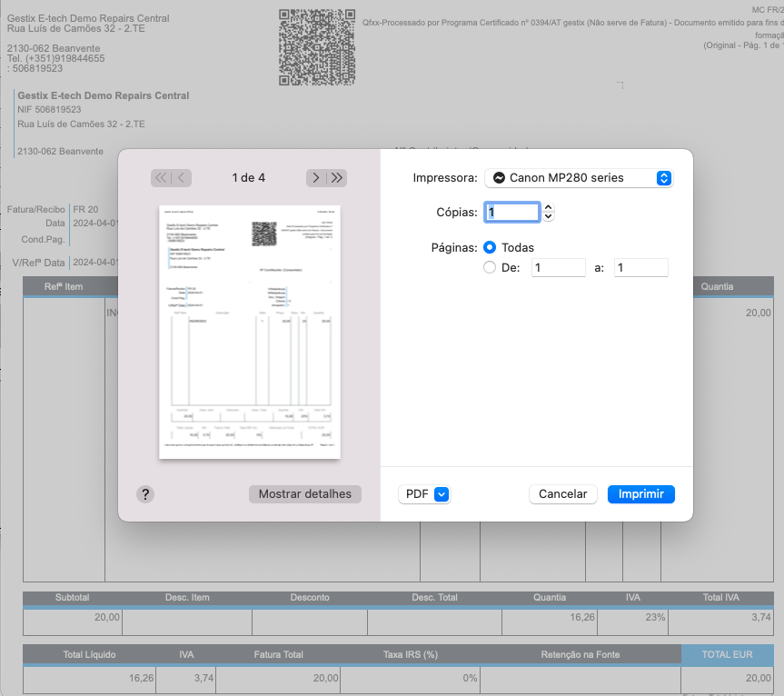This screenshot has height=696, width=784.
Task: Click '23%' IVA rate cell
Action: coord(655,618)
